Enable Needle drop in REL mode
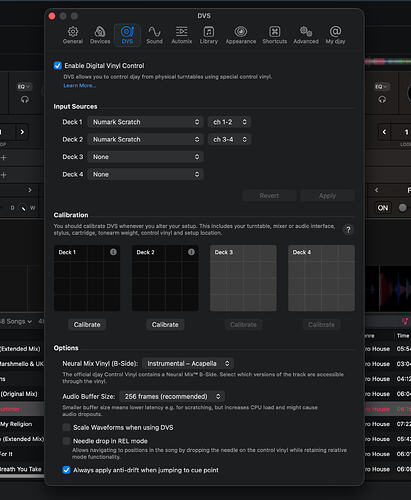The height and width of the screenshot is (500, 411). [x=66, y=441]
